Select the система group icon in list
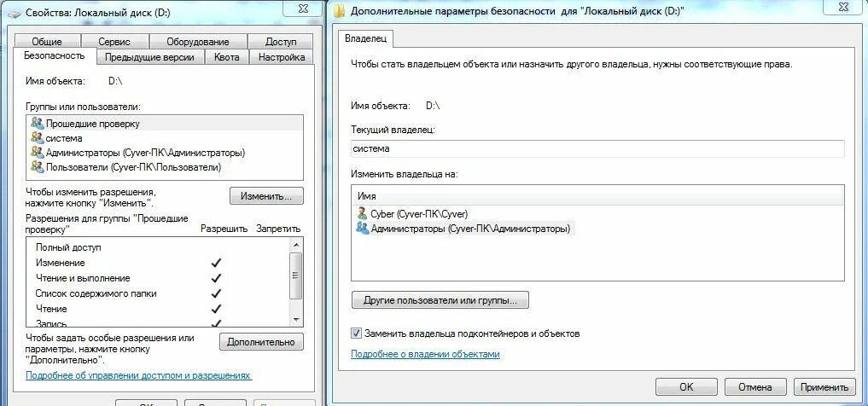Screen dimensions: 868x406 pyautogui.click(x=37, y=137)
